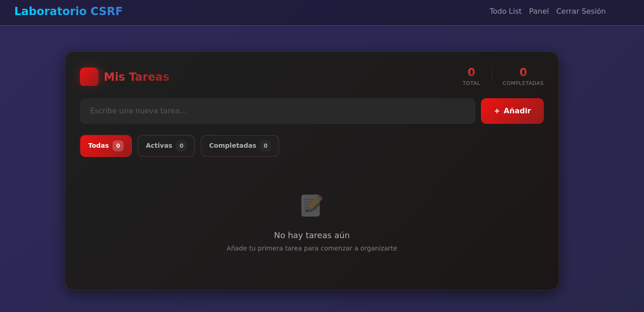
Task: Click the Mis Tareas heading
Action: pos(136,77)
